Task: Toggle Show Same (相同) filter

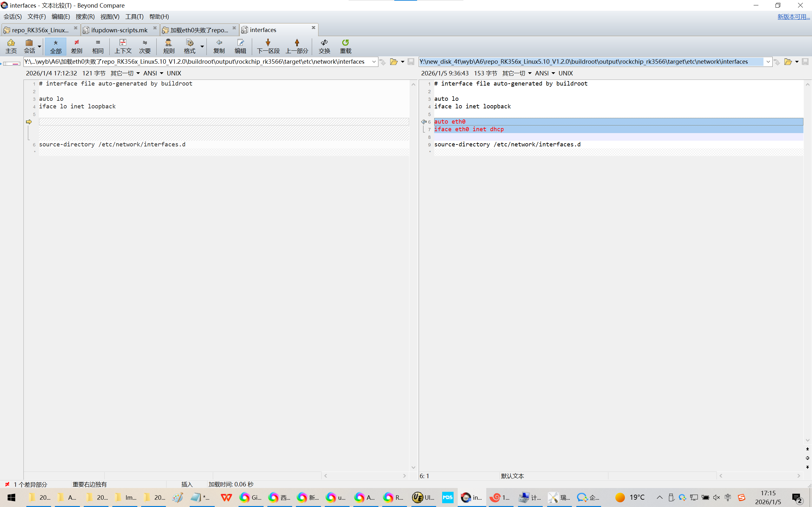Action: (98, 46)
